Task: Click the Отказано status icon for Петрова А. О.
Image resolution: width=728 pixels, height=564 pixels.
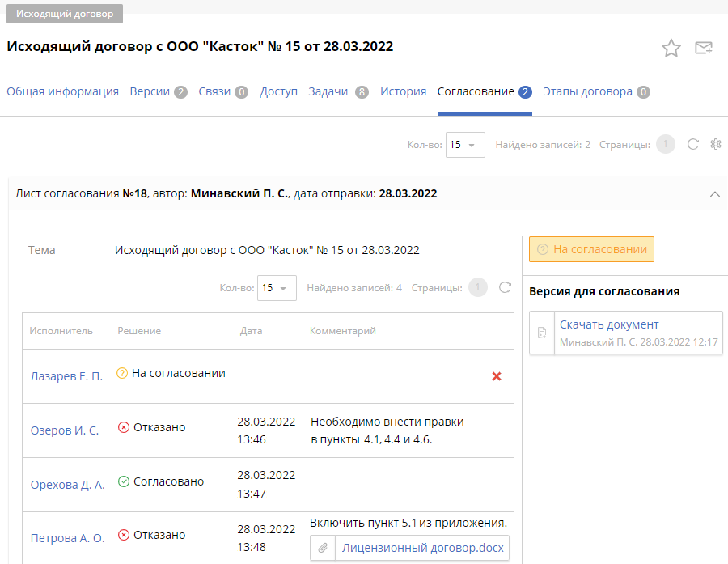Action: tap(124, 535)
